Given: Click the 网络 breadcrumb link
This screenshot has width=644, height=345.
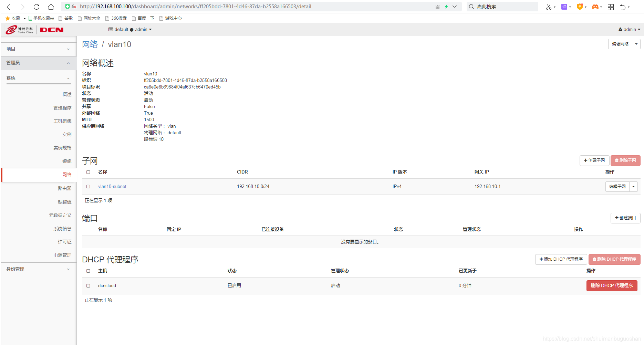Looking at the screenshot, I should (90, 44).
